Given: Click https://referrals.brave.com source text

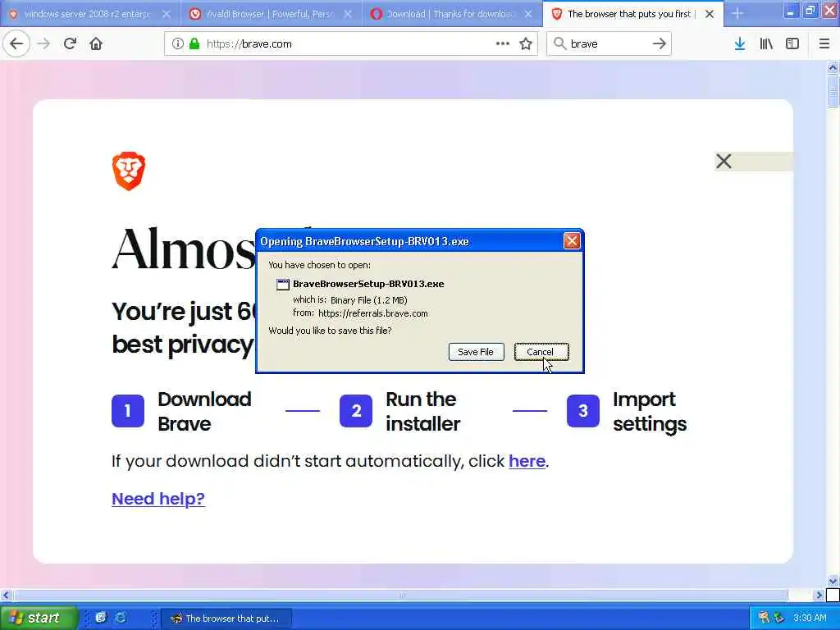Looking at the screenshot, I should tap(373, 313).
